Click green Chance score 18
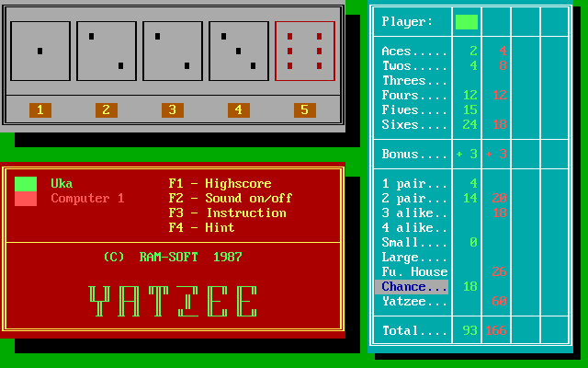Image resolution: width=588 pixels, height=368 pixels. [x=469, y=286]
